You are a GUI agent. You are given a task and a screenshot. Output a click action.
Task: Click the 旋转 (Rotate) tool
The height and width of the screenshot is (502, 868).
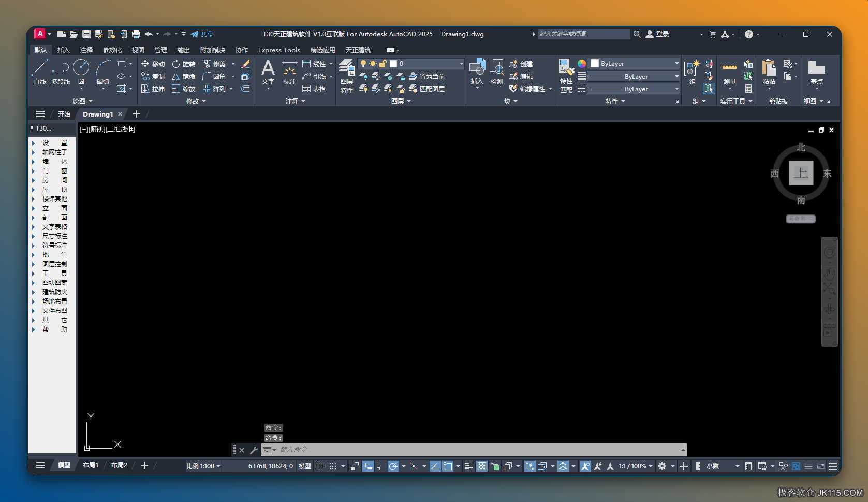click(183, 64)
